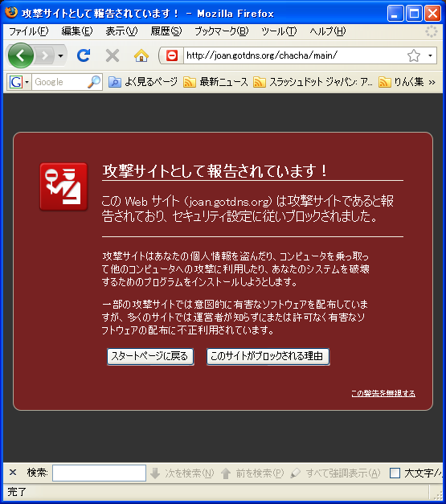Toggle the 大文字/小文字 match case checkbox
The height and width of the screenshot is (504, 446).
395,473
